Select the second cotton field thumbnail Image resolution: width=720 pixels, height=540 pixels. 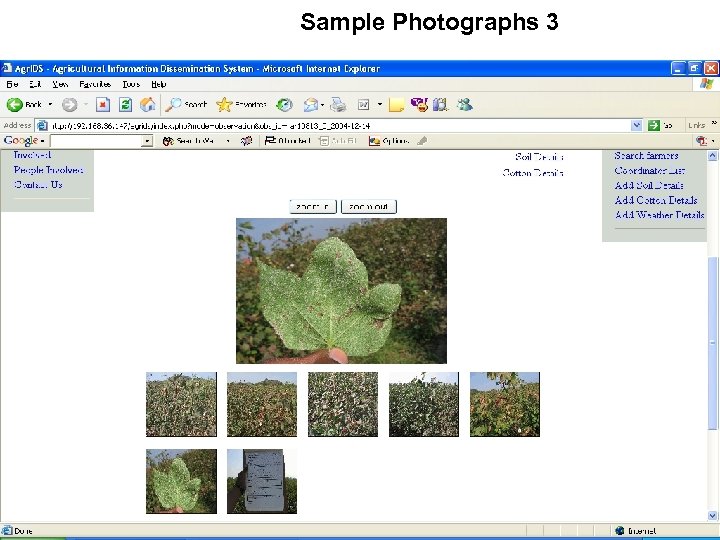[x=262, y=404]
